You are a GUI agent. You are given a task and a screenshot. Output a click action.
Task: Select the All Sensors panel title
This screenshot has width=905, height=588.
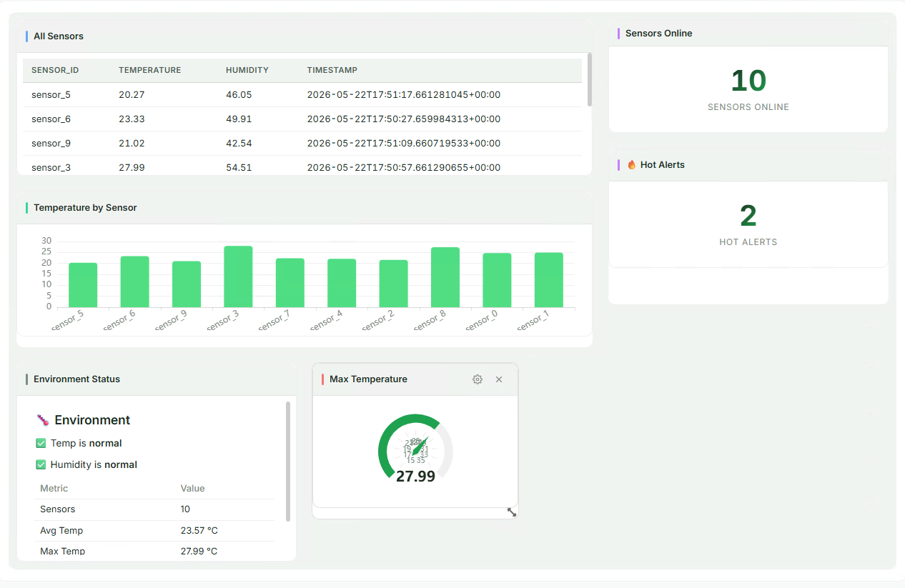click(x=59, y=36)
